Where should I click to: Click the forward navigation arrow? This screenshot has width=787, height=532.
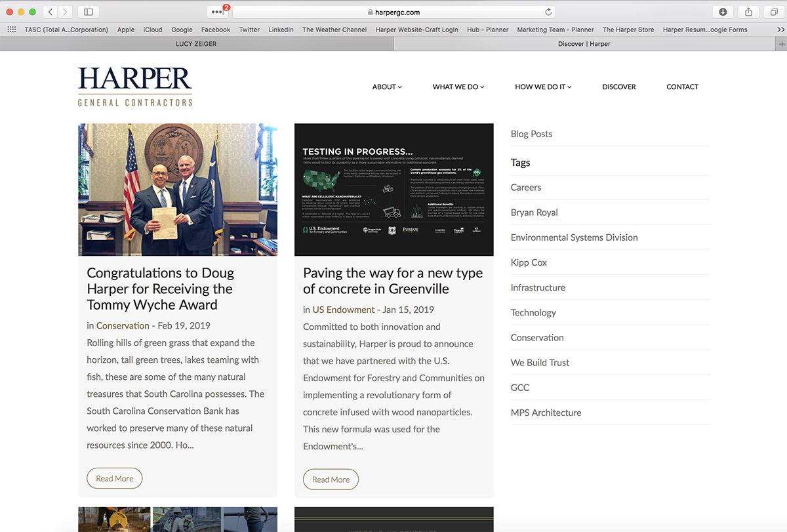64,11
